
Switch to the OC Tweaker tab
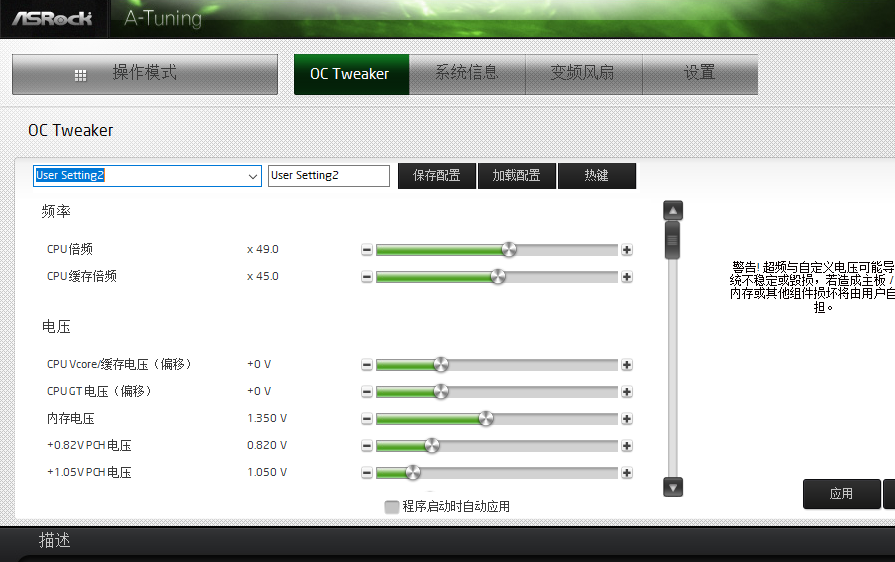pos(351,74)
